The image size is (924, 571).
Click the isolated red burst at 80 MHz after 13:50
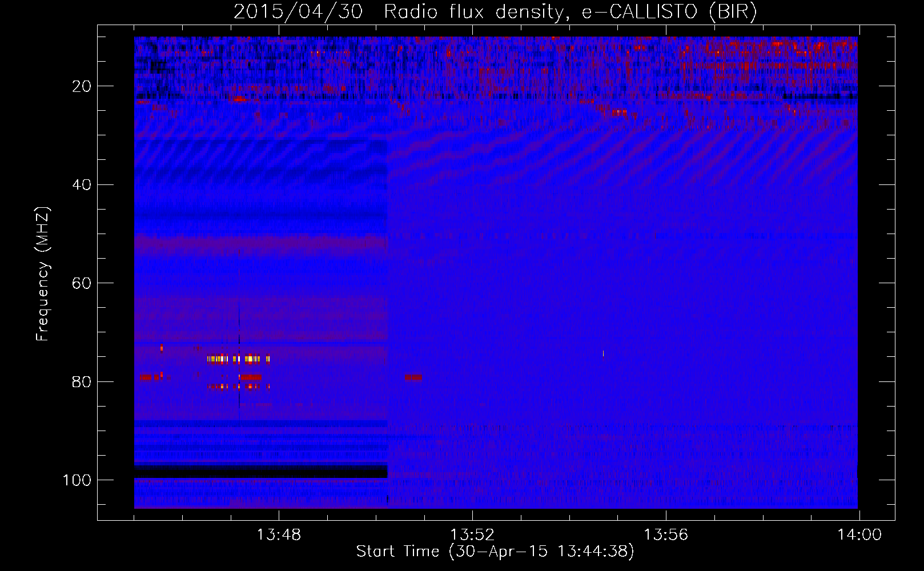[413, 377]
